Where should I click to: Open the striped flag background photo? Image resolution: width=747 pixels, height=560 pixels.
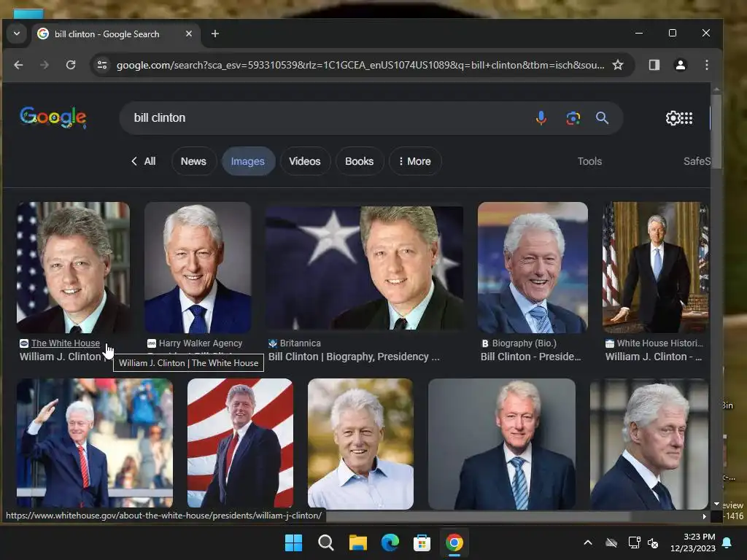tap(240, 443)
